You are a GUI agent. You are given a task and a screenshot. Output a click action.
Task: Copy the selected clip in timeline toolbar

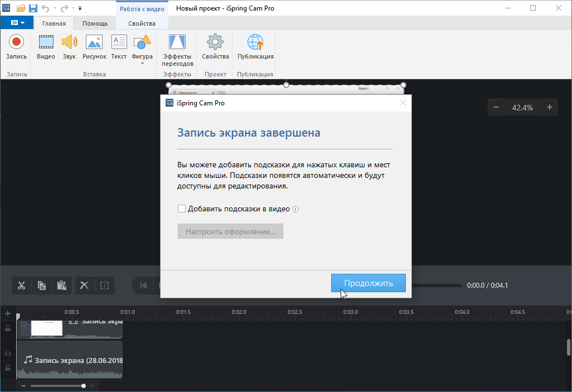(42, 285)
